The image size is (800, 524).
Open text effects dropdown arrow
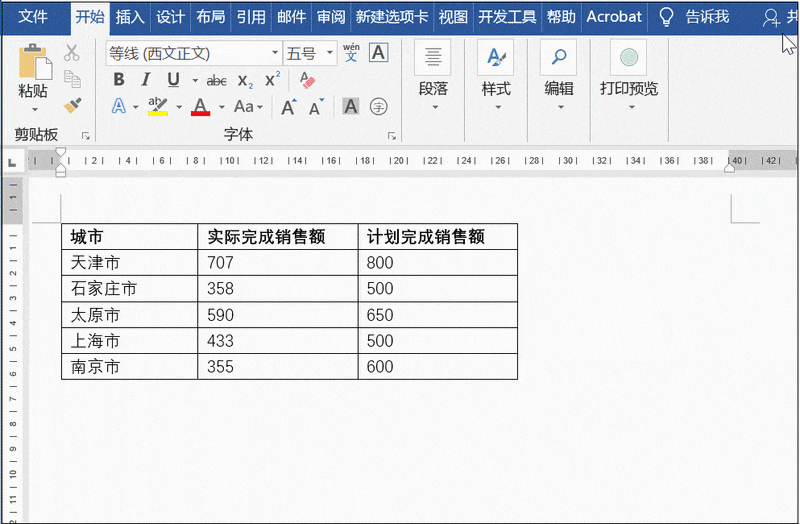pos(136,107)
